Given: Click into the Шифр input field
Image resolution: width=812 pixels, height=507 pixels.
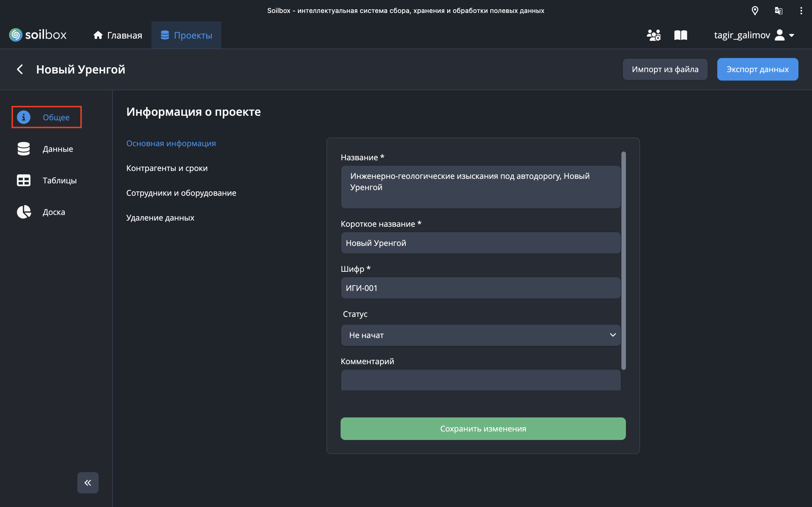Looking at the screenshot, I should pos(480,288).
